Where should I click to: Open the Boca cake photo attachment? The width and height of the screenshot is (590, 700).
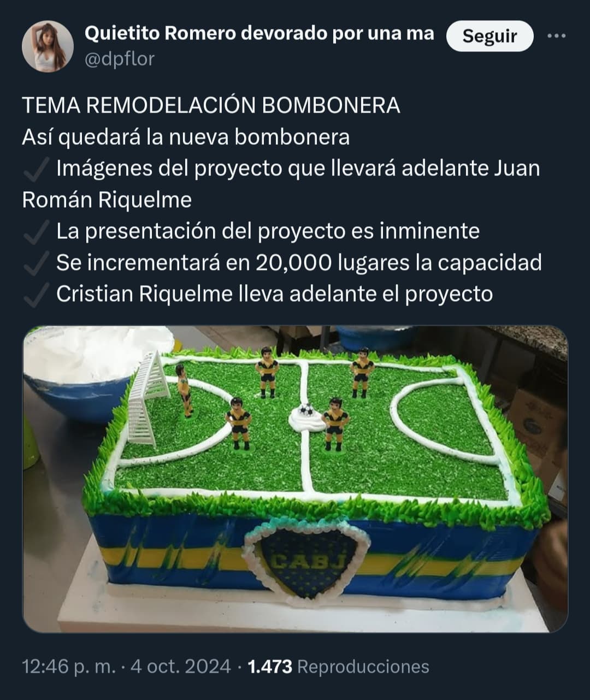point(295,479)
